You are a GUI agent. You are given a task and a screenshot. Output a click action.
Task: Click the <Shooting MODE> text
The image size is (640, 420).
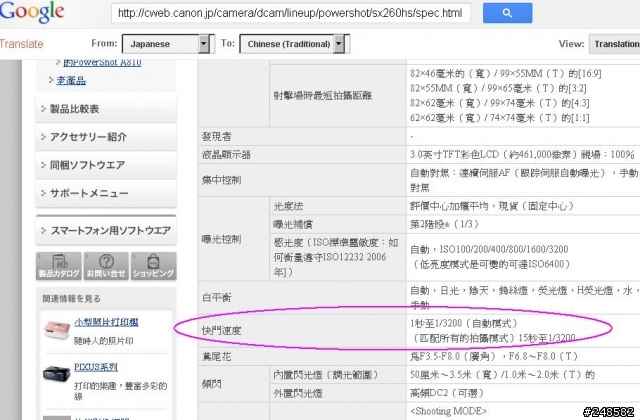point(449,411)
